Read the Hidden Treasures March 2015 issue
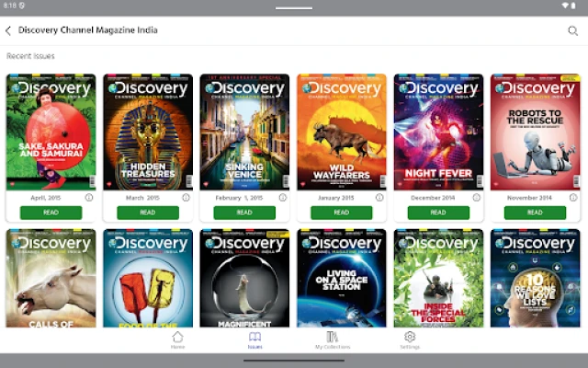The height and width of the screenshot is (368, 588). click(x=148, y=213)
